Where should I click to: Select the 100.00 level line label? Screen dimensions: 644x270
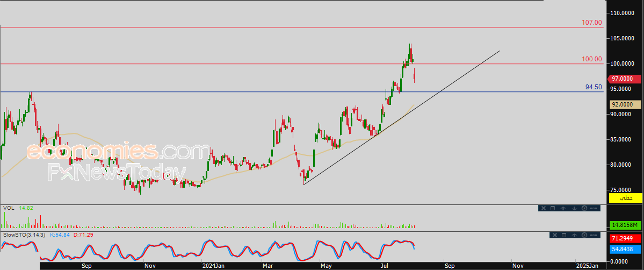[x=592, y=59]
